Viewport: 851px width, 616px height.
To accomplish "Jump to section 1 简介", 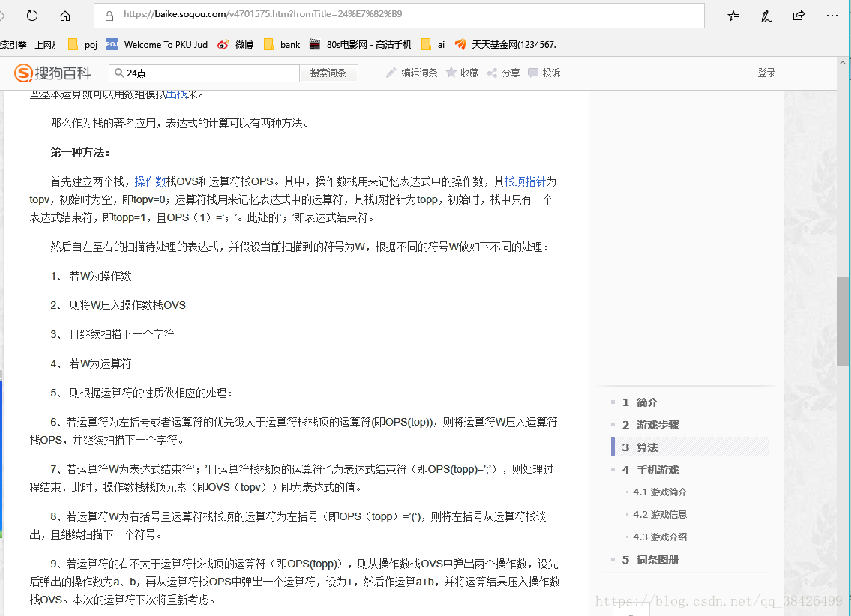I will point(640,402).
